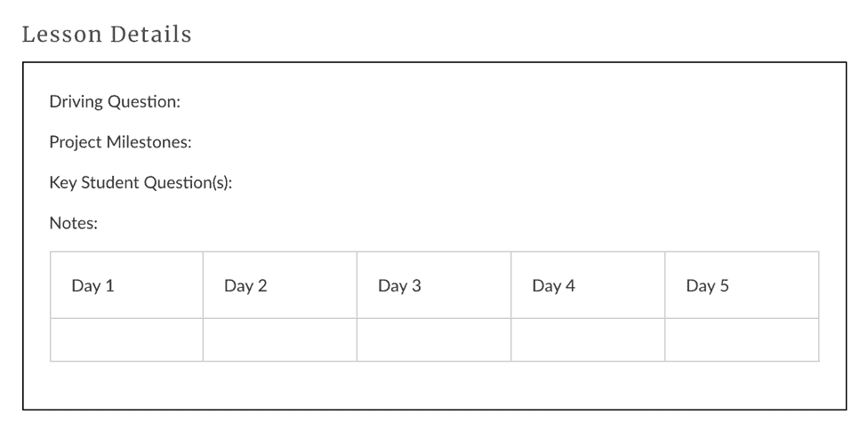Viewport: 868px width, 438px height.
Task: Select the Day 1 header cell
Action: tap(126, 285)
